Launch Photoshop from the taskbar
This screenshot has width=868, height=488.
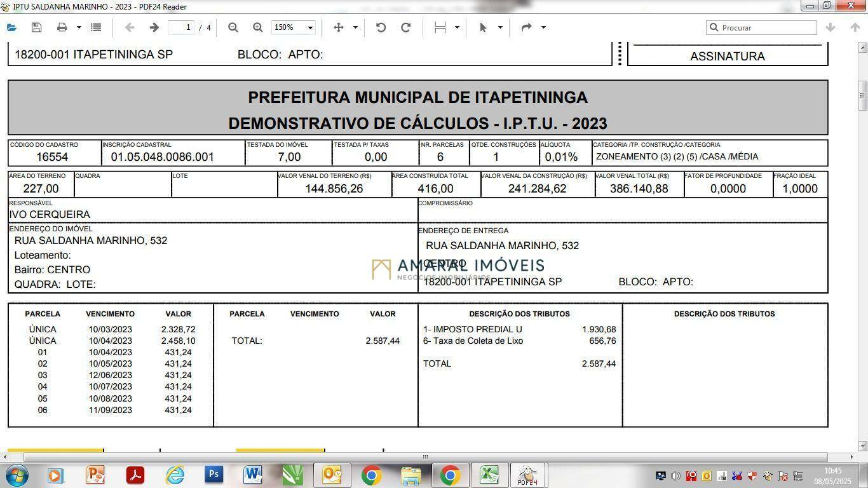click(x=214, y=475)
